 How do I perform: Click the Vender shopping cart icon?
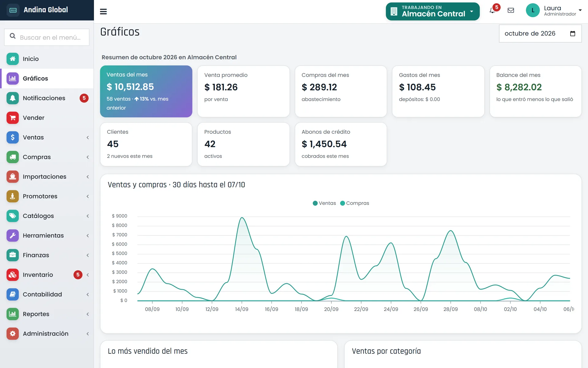click(13, 118)
